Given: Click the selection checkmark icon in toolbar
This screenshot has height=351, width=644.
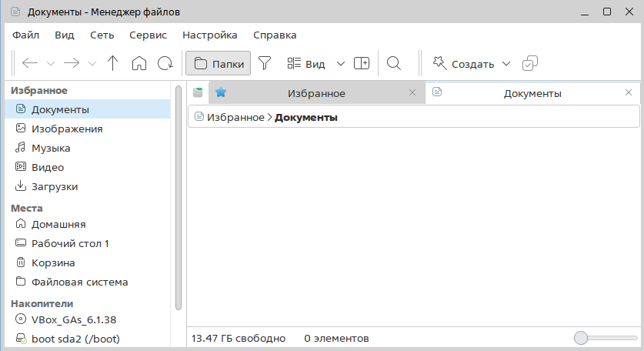Looking at the screenshot, I should pos(529,64).
